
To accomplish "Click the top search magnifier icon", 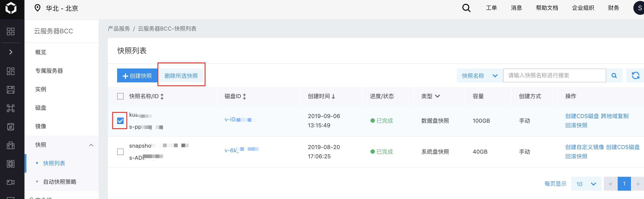I will [466, 8].
